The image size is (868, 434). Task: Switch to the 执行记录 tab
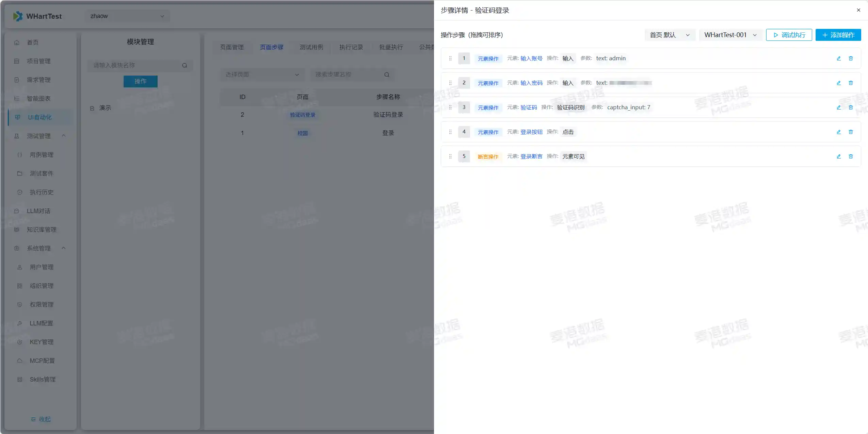(351, 47)
